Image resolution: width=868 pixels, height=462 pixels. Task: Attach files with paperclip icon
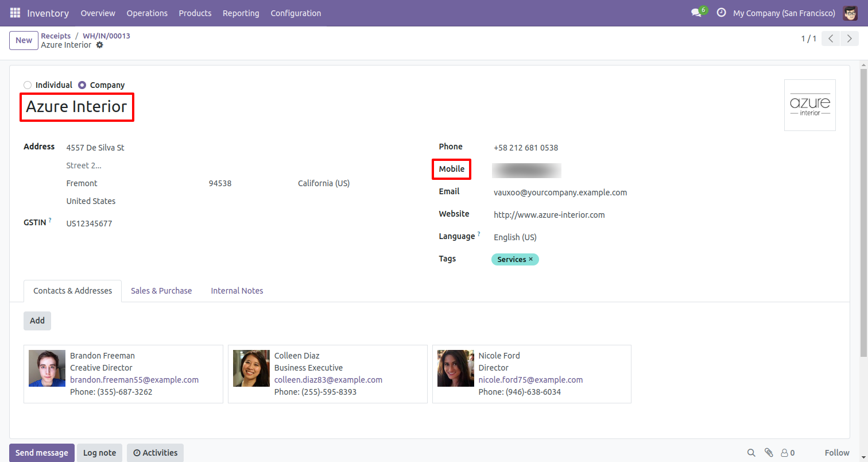769,453
